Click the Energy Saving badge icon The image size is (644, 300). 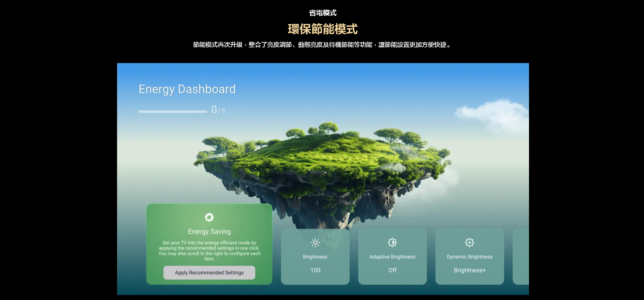point(209,217)
